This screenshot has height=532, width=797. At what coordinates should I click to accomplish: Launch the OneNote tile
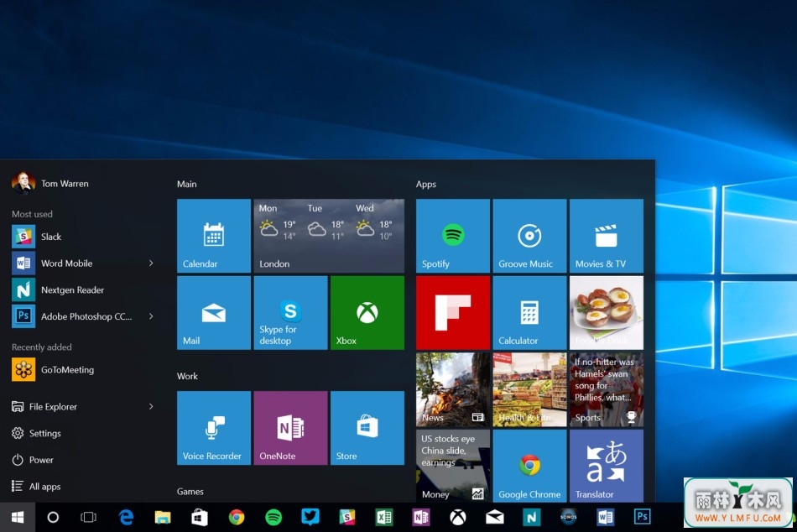click(290, 428)
